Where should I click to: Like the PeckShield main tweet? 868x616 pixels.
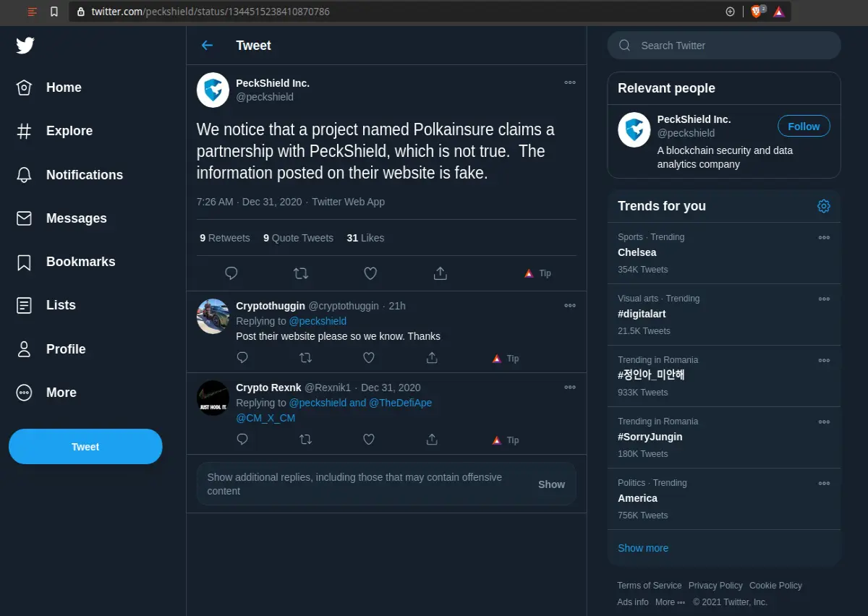(370, 273)
